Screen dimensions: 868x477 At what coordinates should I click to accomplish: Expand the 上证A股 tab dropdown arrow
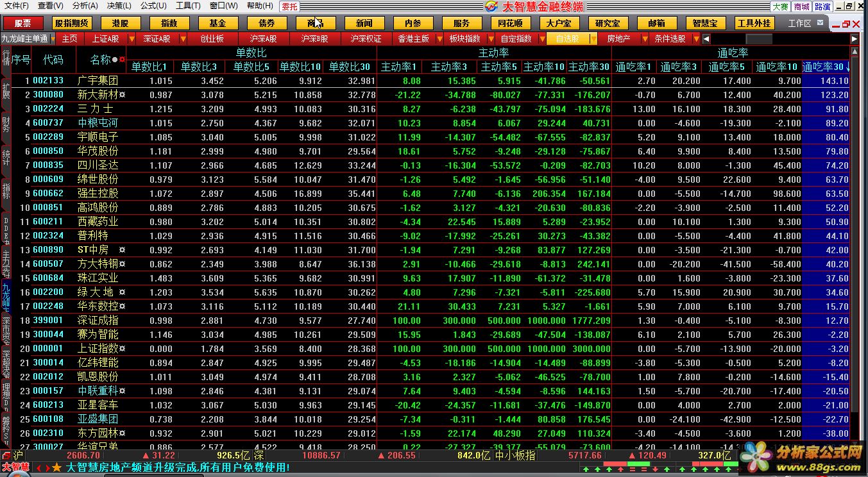click(x=133, y=39)
